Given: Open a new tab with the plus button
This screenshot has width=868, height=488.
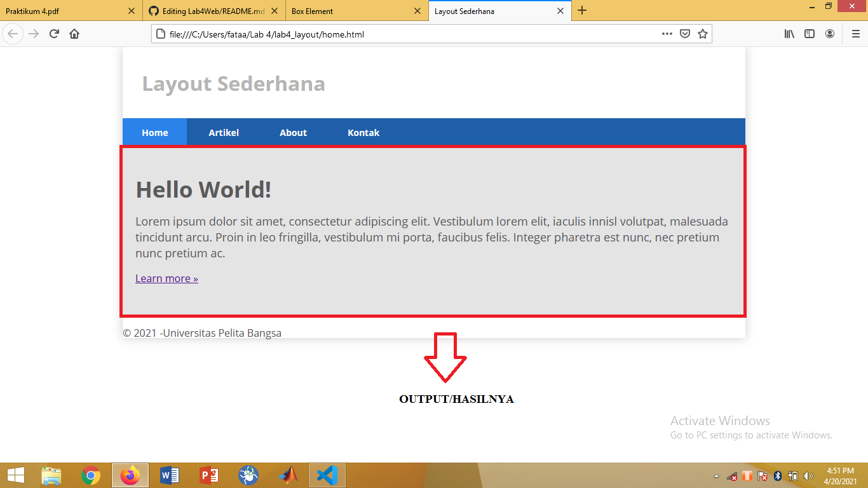Looking at the screenshot, I should pyautogui.click(x=582, y=11).
